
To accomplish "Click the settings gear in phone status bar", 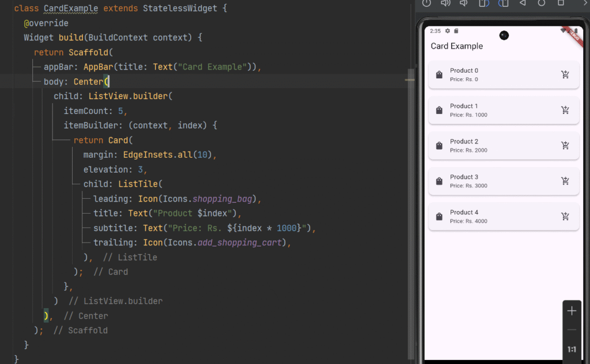I will pos(448,31).
